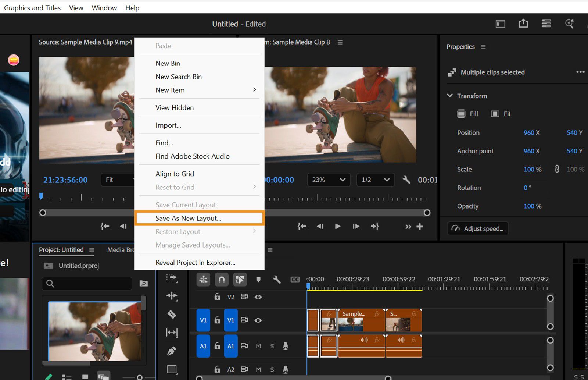The height and width of the screenshot is (380, 588).
Task: Click the Add Marker icon in timeline
Action: (x=258, y=280)
